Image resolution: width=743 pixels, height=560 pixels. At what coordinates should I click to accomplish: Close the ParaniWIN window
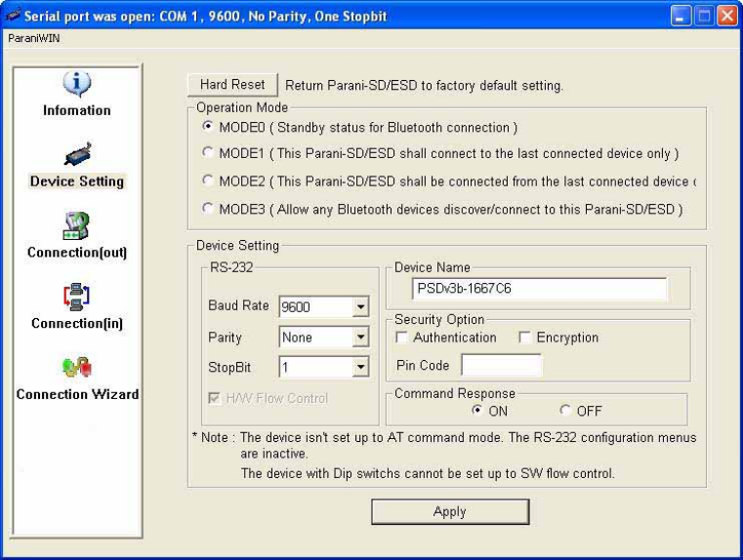pos(727,16)
